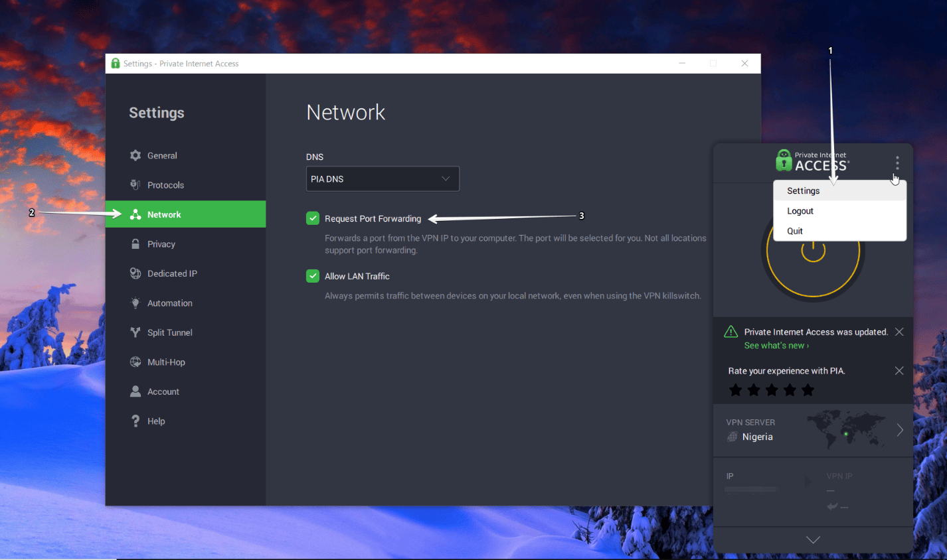Open General settings gear icon
Viewport: 947px width, 560px height.
click(x=135, y=155)
